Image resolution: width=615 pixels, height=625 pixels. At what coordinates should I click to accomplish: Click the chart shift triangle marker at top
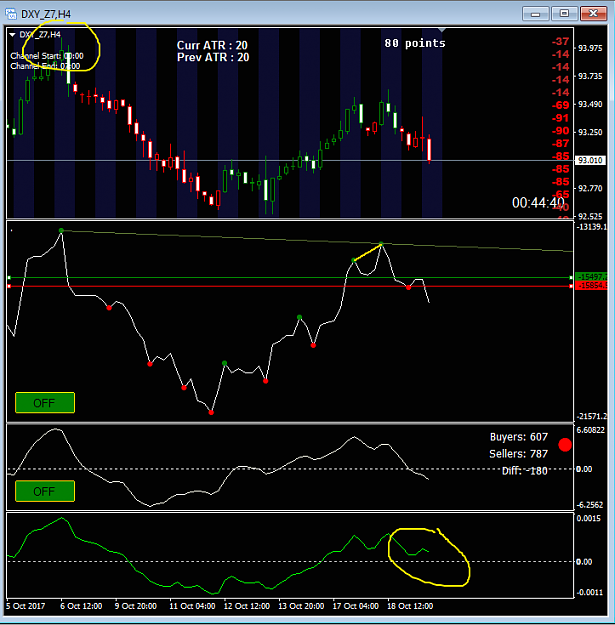(442, 30)
